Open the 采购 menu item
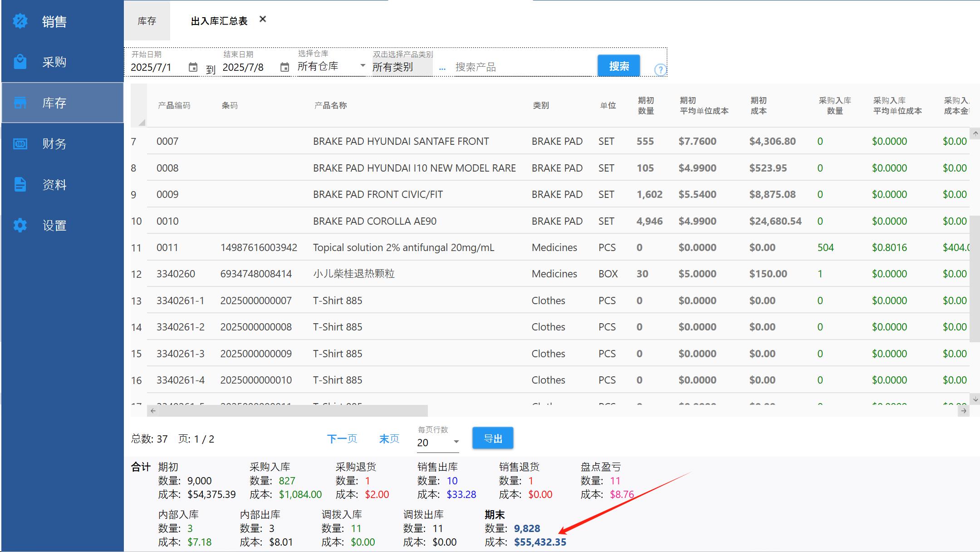 pyautogui.click(x=62, y=62)
